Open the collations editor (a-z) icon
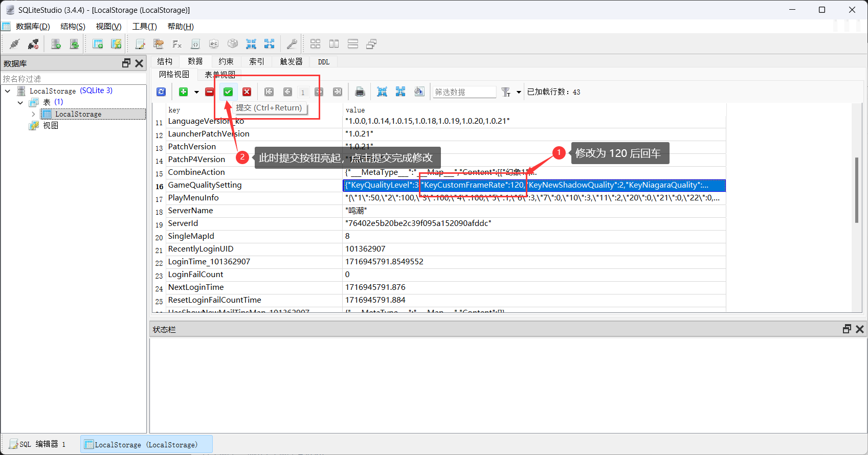This screenshot has height=455, width=868. [x=214, y=44]
